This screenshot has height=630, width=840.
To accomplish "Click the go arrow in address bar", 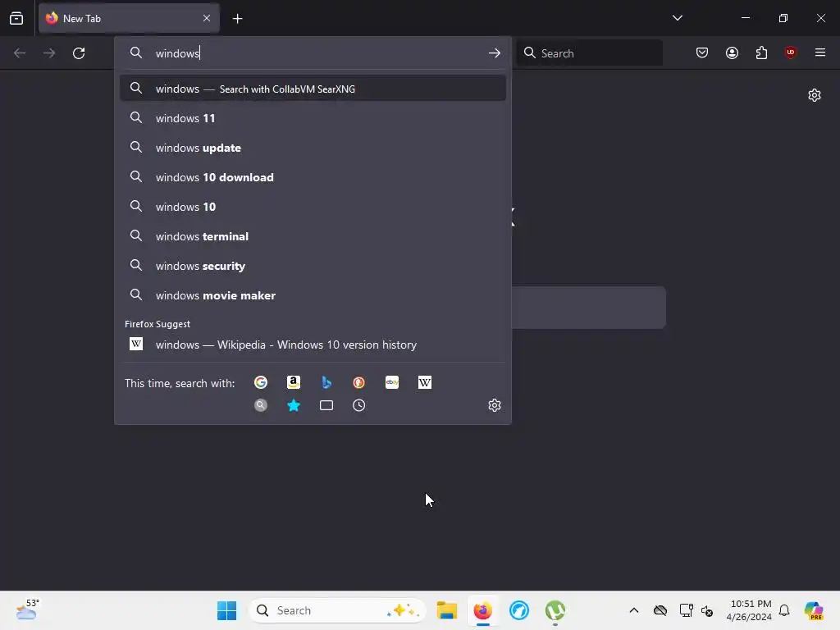I will coord(495,53).
